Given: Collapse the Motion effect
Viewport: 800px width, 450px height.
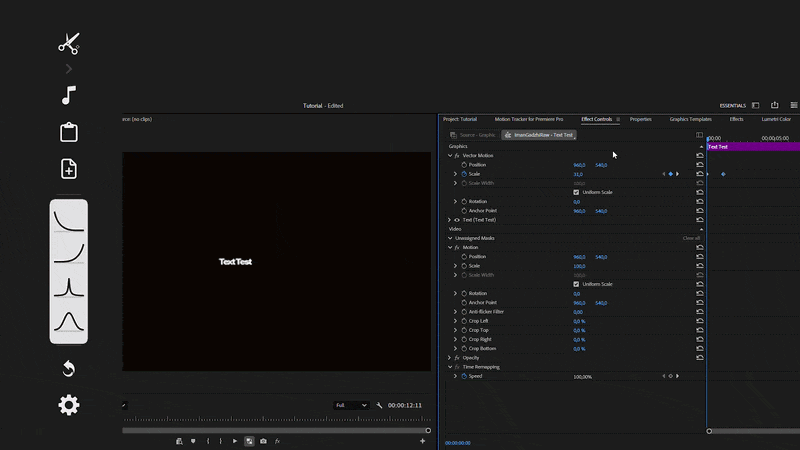Looking at the screenshot, I should pyautogui.click(x=450, y=247).
